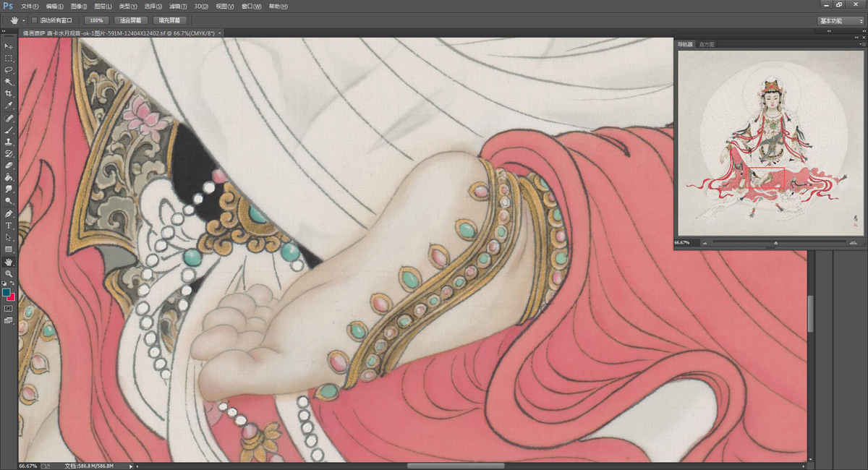This screenshot has width=868, height=470.
Task: Select the document tab 佛画菩萨 tif
Action: 119,33
